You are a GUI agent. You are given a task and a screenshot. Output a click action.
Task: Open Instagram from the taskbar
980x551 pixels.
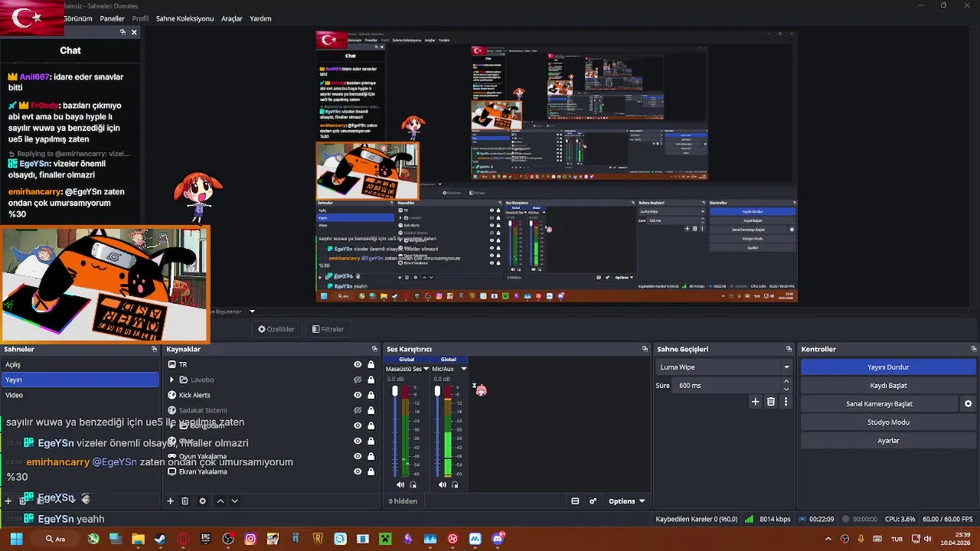coord(250,539)
